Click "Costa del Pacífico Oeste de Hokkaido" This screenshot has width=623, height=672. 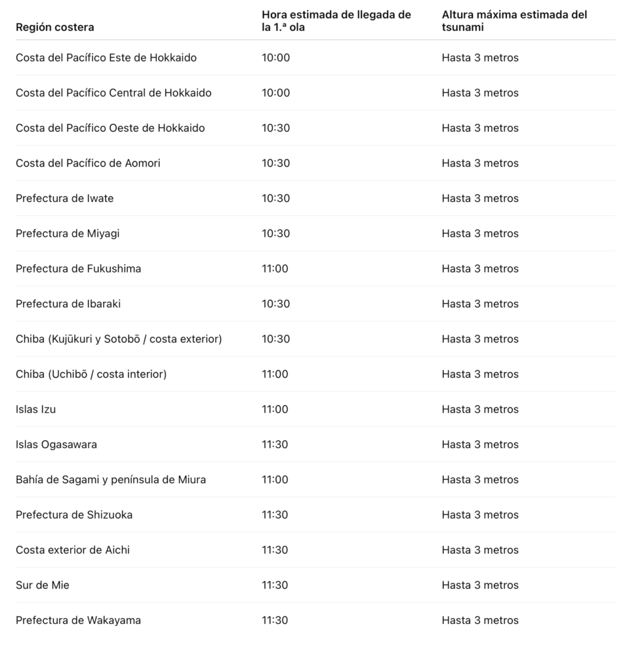click(110, 128)
